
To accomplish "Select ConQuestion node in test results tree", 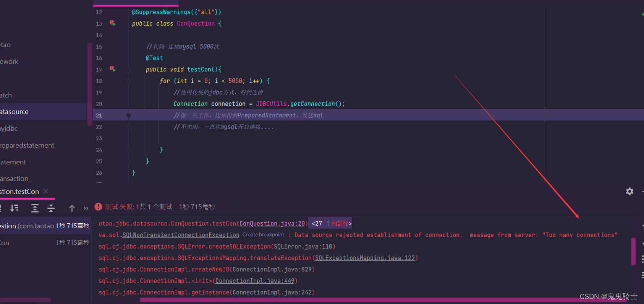I will (45, 226).
